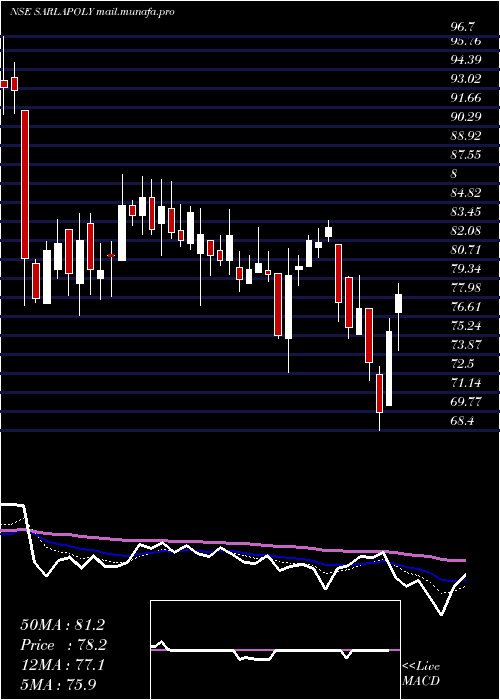Click the 50MA : 81.2 readout
The width and height of the screenshot is (500, 700).
point(62,625)
